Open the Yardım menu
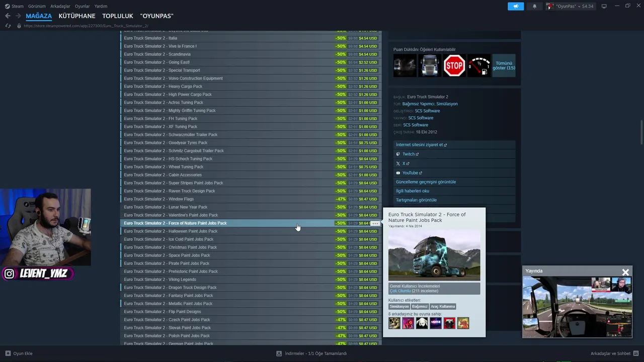The width and height of the screenshot is (644, 362). pyautogui.click(x=101, y=6)
